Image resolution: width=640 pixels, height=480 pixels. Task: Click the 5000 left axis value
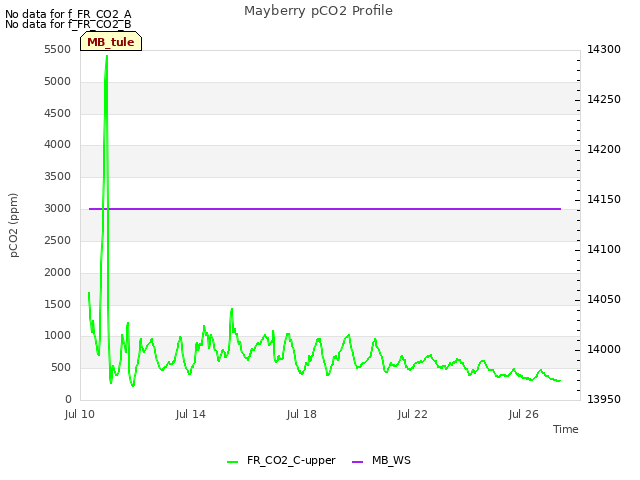pos(58,81)
